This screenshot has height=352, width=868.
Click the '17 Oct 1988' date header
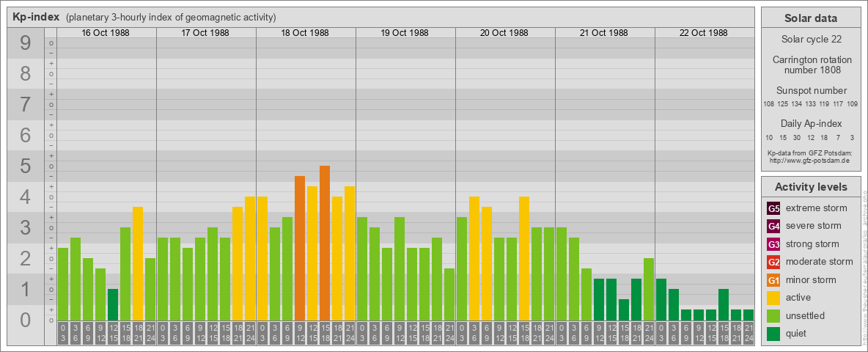point(205,33)
